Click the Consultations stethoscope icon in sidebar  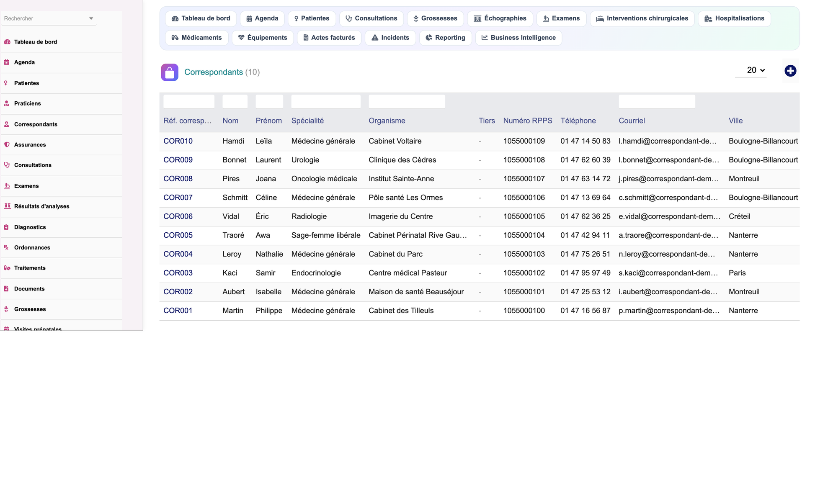tap(7, 165)
